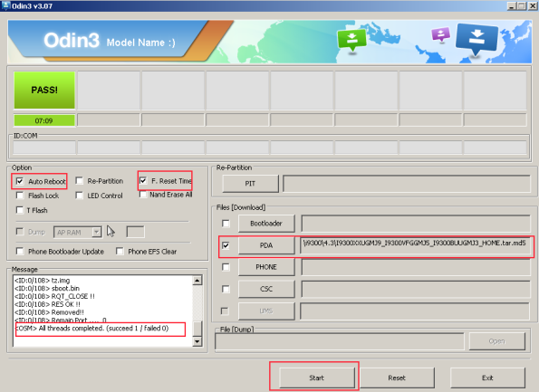Click the CSC file button
Screen dimensions: 539x392
click(x=266, y=289)
